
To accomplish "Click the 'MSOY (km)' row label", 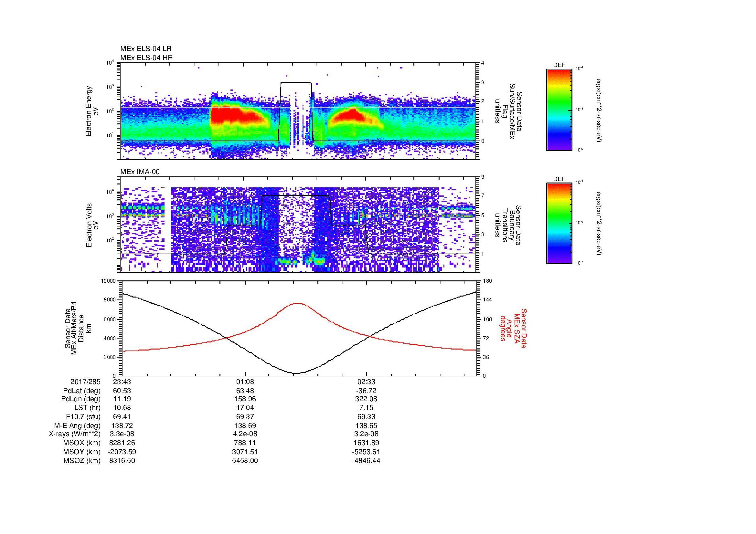I will coord(82,452).
